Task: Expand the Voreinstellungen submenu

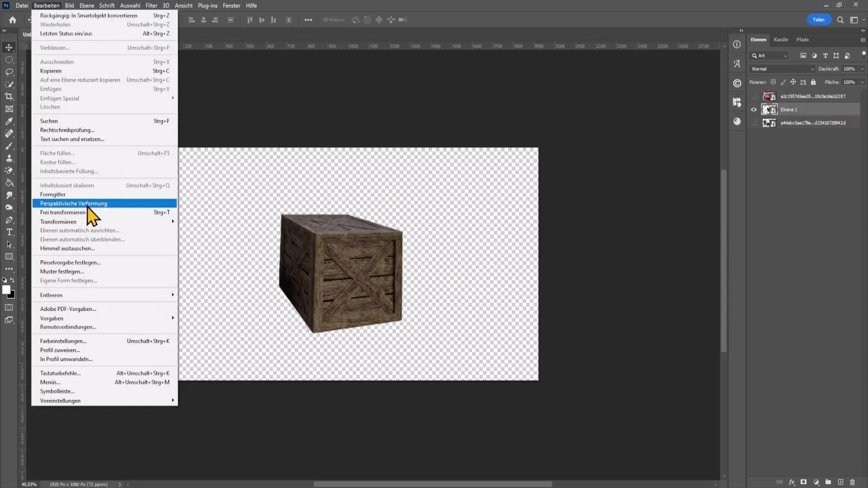Action: [x=104, y=401]
